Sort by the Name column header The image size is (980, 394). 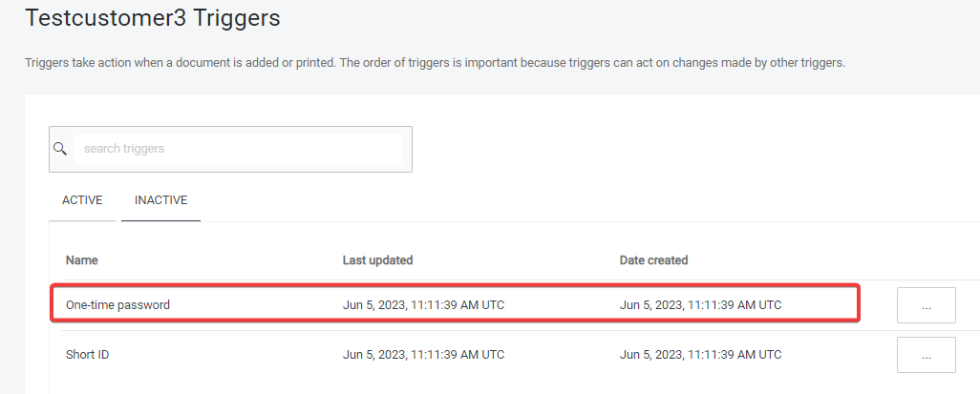82,260
